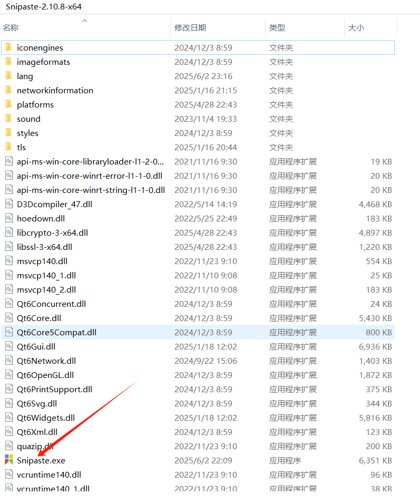Click the 2022/5/25 22:49 date of hoedown.dll
This screenshot has width=420, height=504.
click(206, 219)
